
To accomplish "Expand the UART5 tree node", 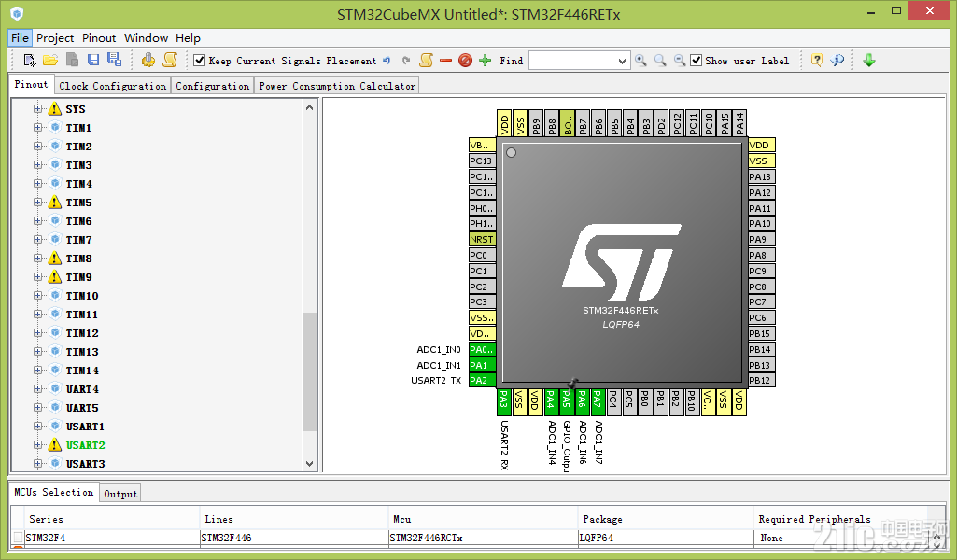I will pos(38,408).
